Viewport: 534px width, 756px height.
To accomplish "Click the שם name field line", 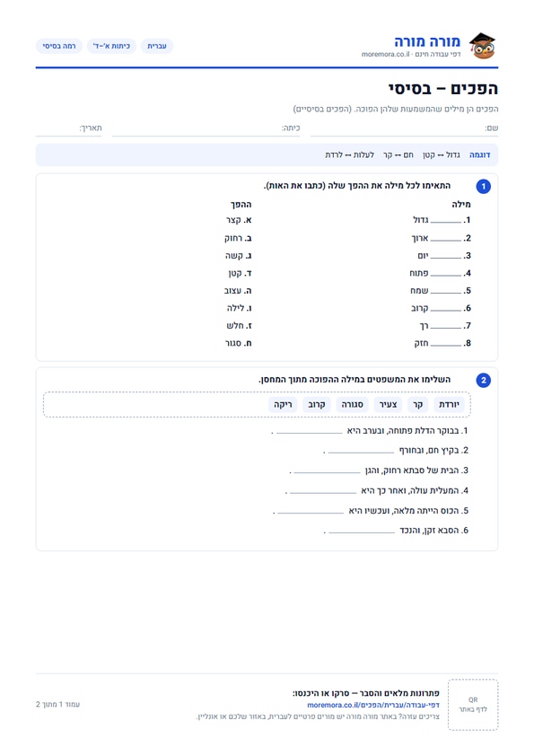I will 405,128.
